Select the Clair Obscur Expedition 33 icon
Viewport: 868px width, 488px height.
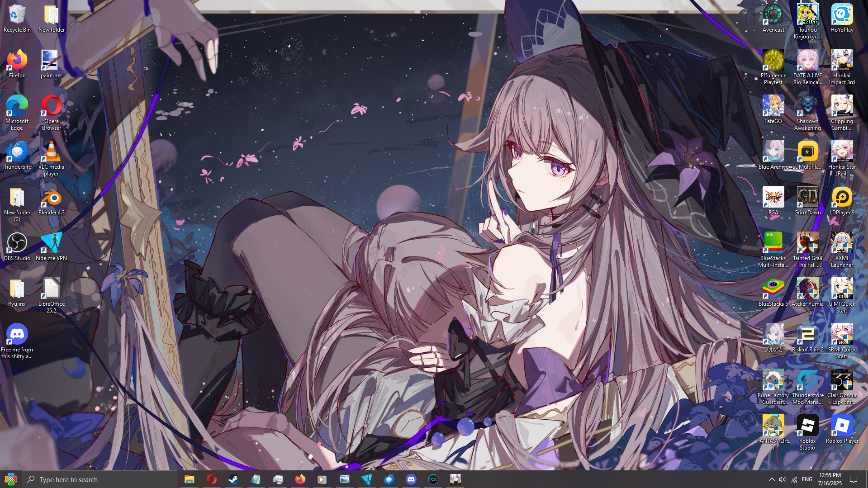(x=842, y=387)
